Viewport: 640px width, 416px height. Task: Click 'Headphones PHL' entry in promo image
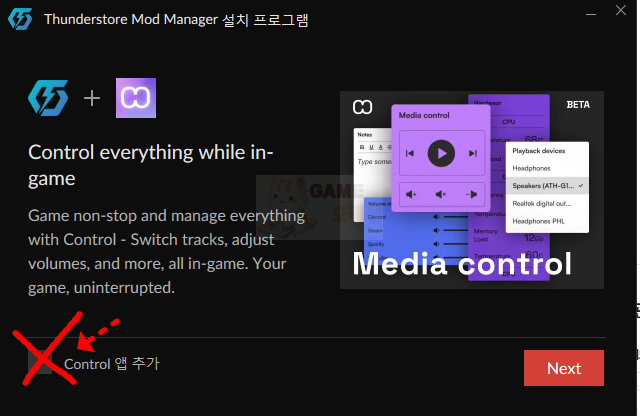(538, 221)
